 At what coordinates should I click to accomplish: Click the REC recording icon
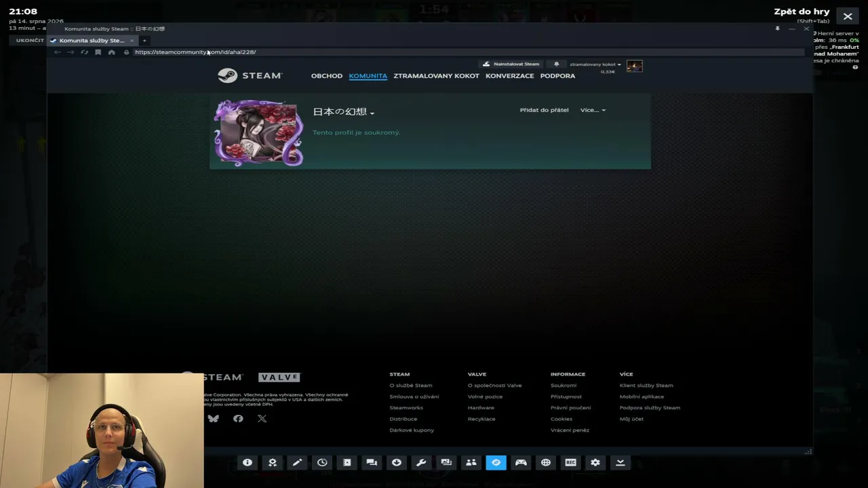(x=570, y=462)
